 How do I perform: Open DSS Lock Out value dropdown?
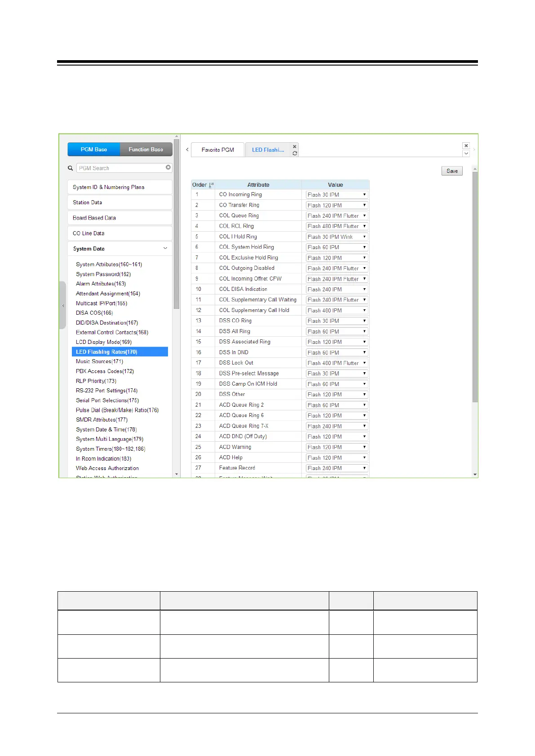[337, 363]
